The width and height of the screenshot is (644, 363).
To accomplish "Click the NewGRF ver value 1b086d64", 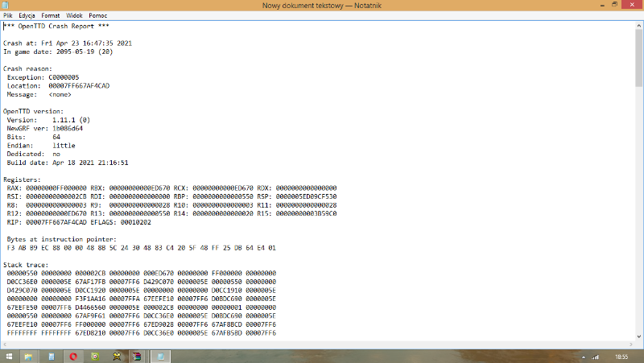I will tap(68, 129).
